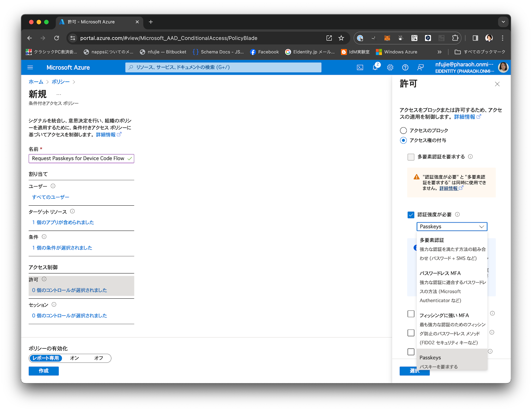Close the 許可 side panel

pyautogui.click(x=497, y=84)
